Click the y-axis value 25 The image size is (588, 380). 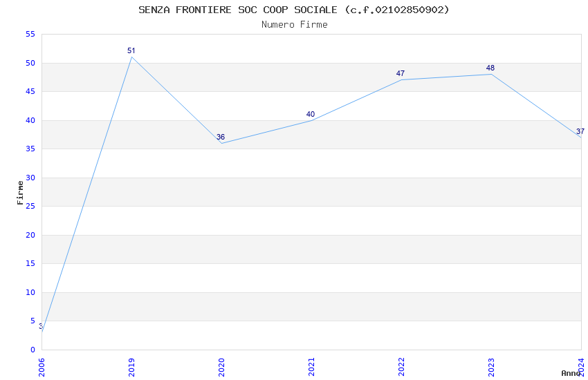tap(30, 207)
